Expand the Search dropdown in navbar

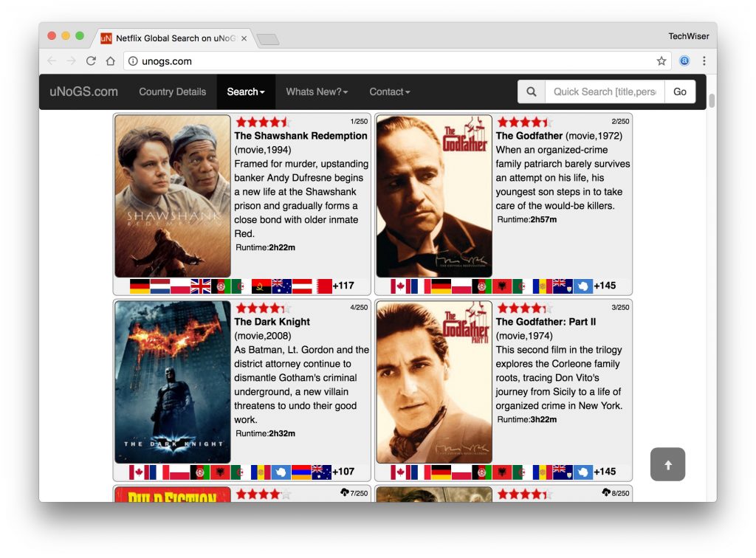tap(246, 92)
